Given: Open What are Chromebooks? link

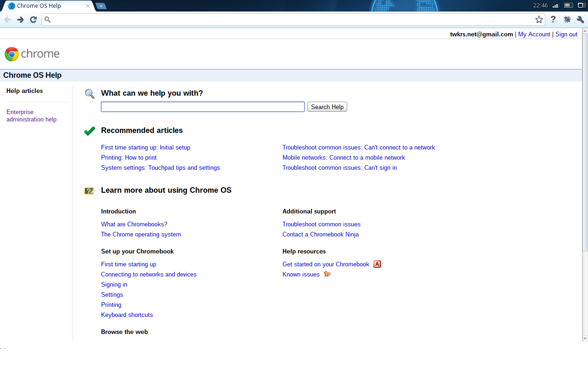Looking at the screenshot, I should tap(134, 224).
